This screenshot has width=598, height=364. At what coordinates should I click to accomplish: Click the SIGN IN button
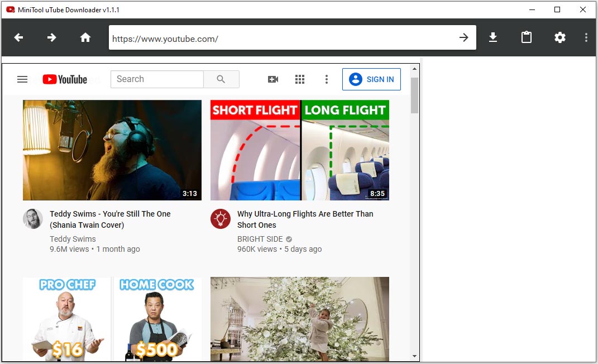point(371,79)
